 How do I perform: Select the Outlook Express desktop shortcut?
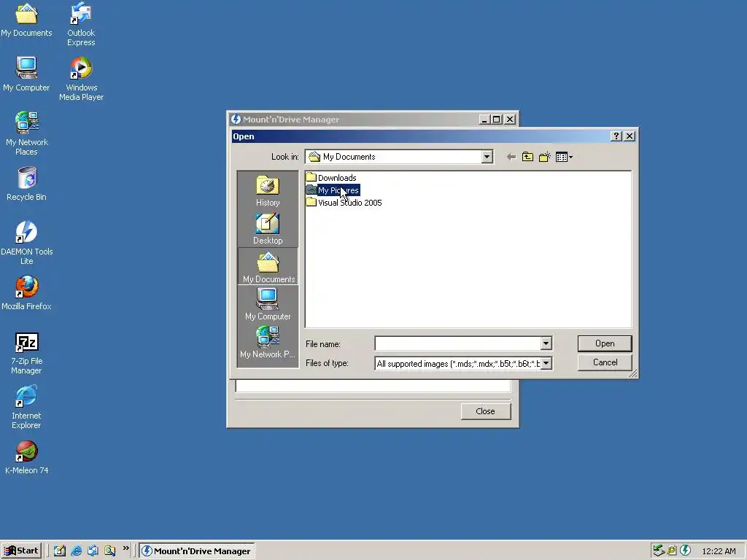click(x=81, y=24)
